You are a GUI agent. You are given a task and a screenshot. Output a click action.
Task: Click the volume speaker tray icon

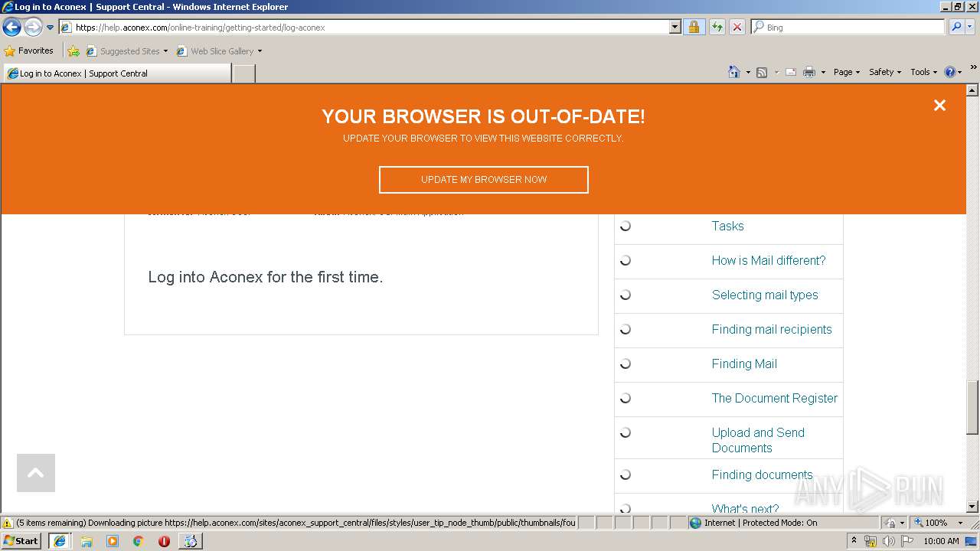tap(889, 541)
